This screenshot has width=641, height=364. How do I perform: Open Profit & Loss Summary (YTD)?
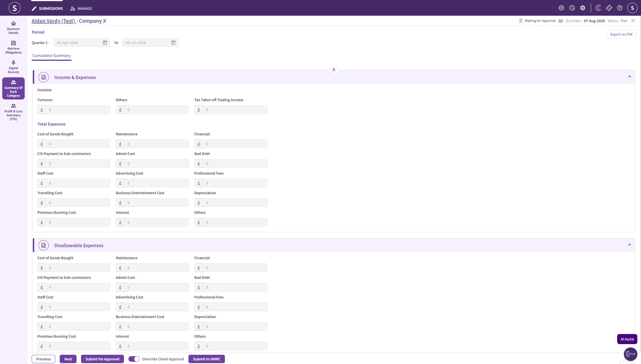[13, 112]
